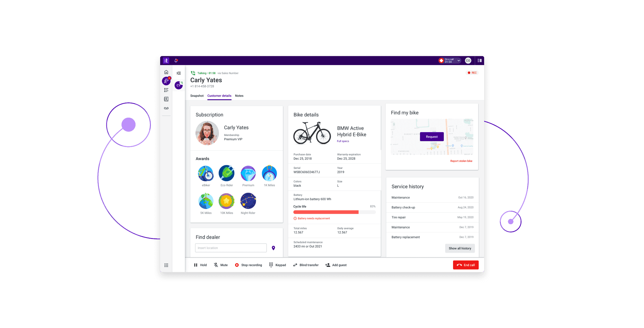The width and height of the screenshot is (644, 328).
Task: Click the Request button on Find my bike
Action: pos(432,136)
